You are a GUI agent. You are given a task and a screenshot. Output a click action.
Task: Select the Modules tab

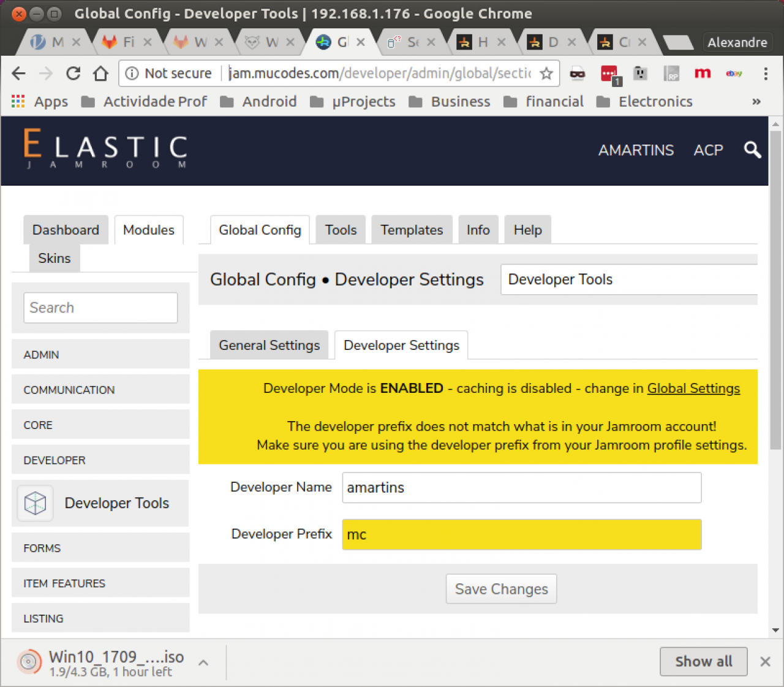(x=149, y=230)
